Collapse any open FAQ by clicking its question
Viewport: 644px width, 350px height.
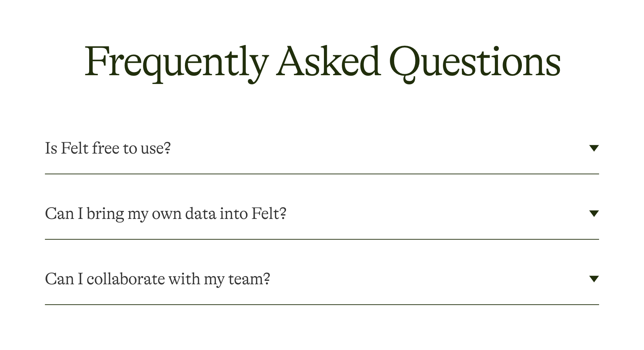109,149
